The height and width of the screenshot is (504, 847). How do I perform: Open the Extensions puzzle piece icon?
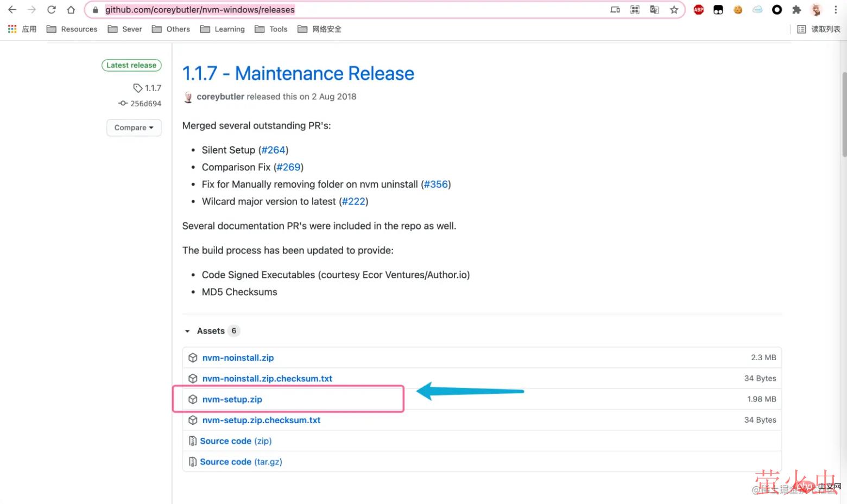pyautogui.click(x=797, y=10)
